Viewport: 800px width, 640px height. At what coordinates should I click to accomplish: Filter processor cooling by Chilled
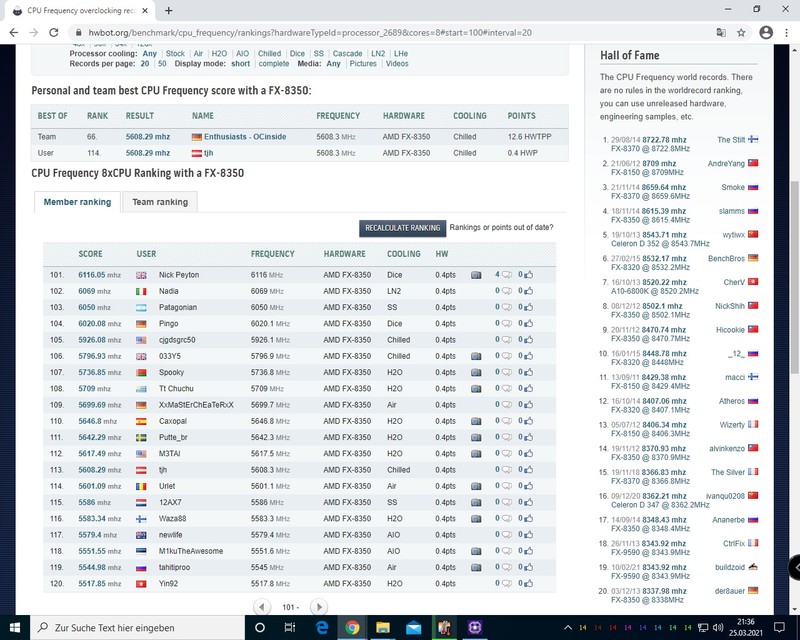(269, 54)
